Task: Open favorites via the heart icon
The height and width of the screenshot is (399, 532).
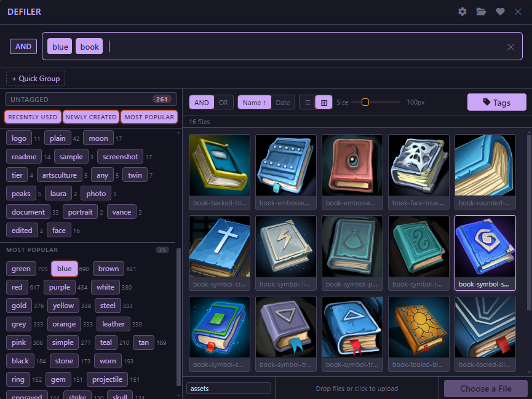Action: pos(500,12)
